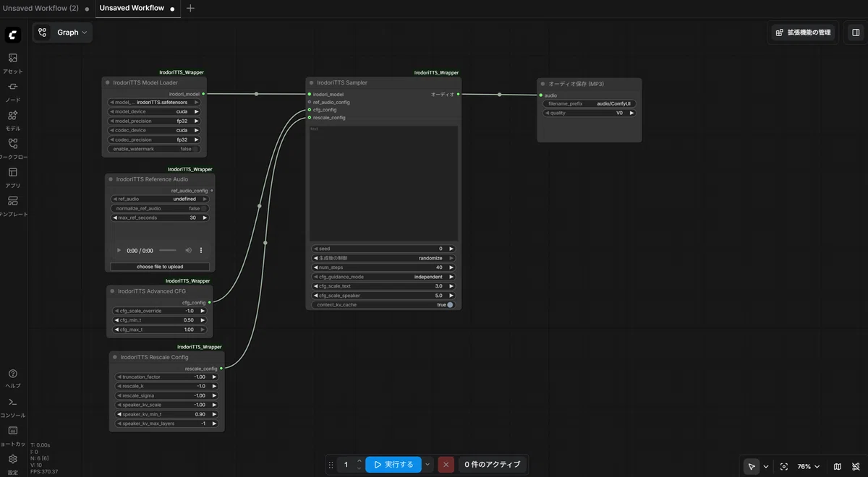This screenshot has height=477, width=868.
Task: Collapse the IrodoriTTS Advanced CFG node dot
Action: point(112,291)
